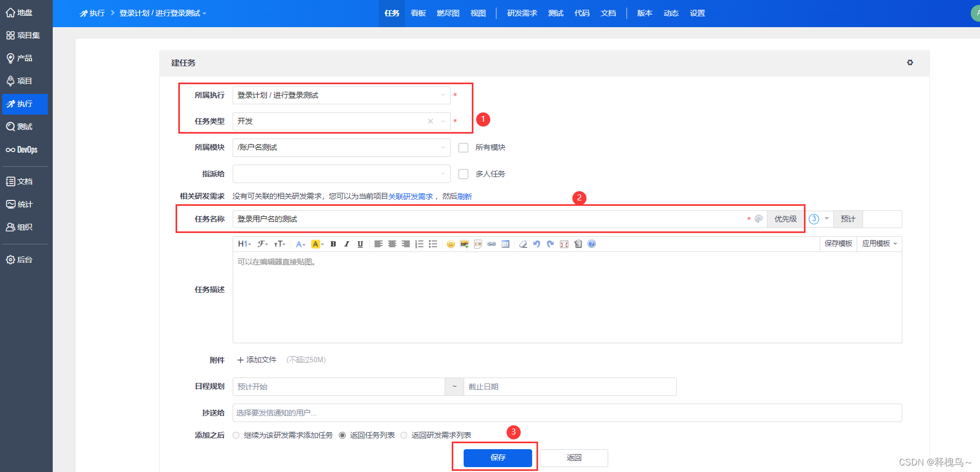Center align text in editor
Screen dimensions: 980x472
pos(392,244)
